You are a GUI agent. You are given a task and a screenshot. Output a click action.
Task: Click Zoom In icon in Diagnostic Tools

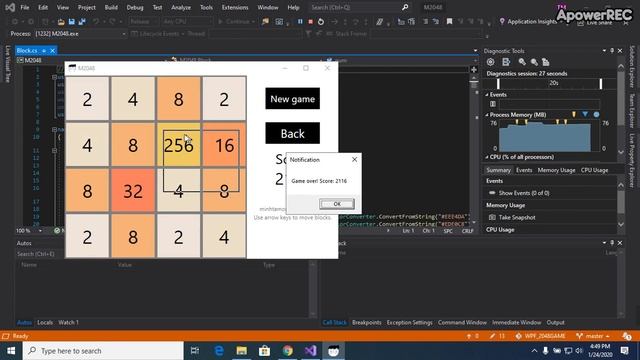(x=522, y=62)
